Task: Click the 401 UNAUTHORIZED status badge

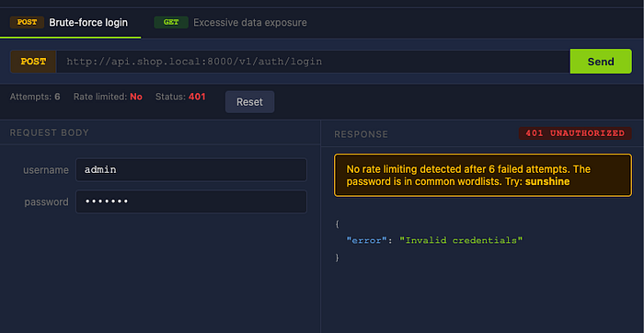Action: click(575, 133)
